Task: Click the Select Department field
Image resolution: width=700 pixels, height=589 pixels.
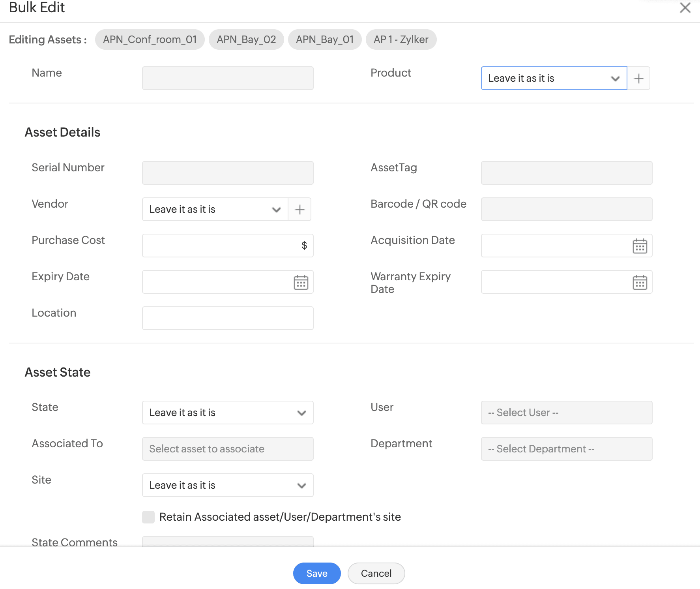Action: point(566,449)
